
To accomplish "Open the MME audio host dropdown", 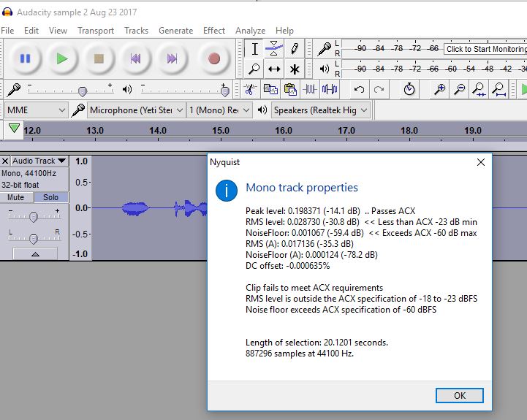I will [x=36, y=110].
